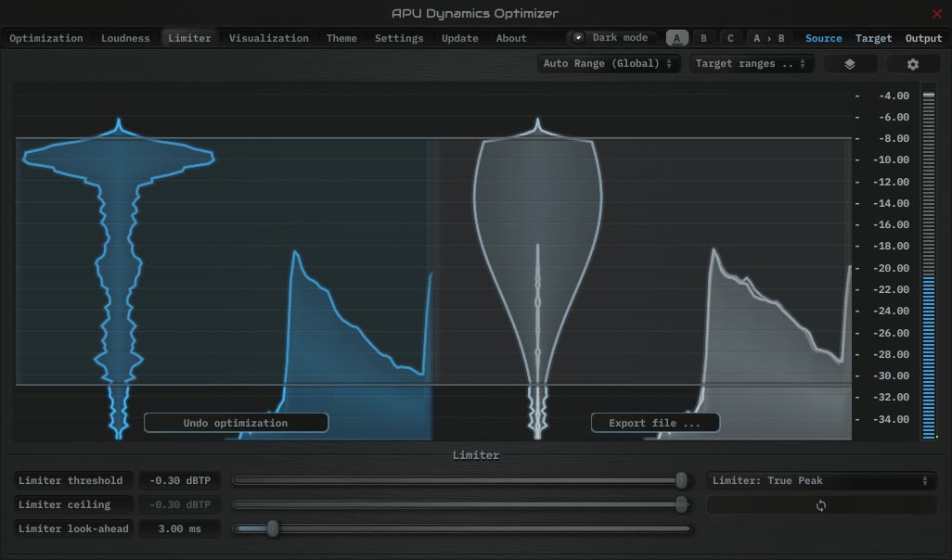Adjust the Limiter threshold slider handle
Image resolution: width=952 pixels, height=560 pixels.
point(681,480)
